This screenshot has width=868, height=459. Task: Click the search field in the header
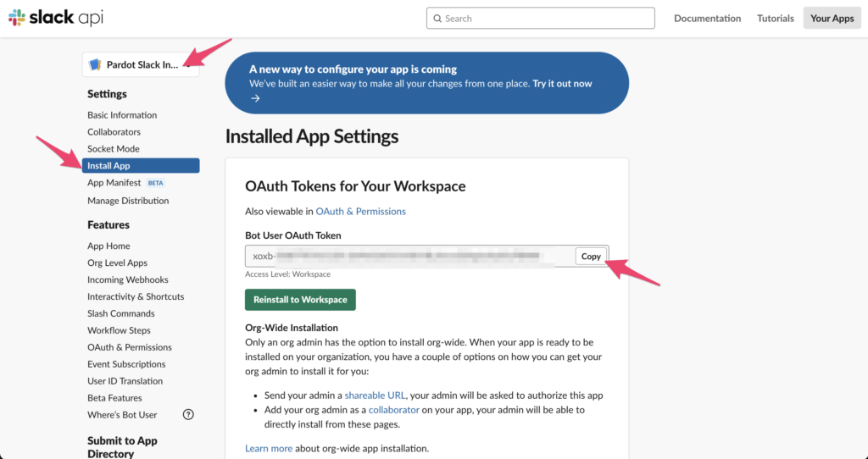pos(541,18)
